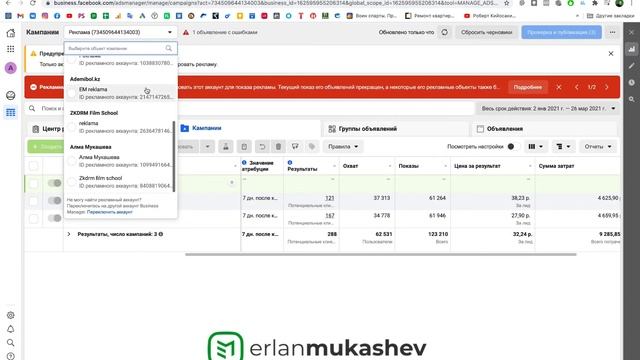Open the 121 results link
640x360 pixels.
[329, 198]
